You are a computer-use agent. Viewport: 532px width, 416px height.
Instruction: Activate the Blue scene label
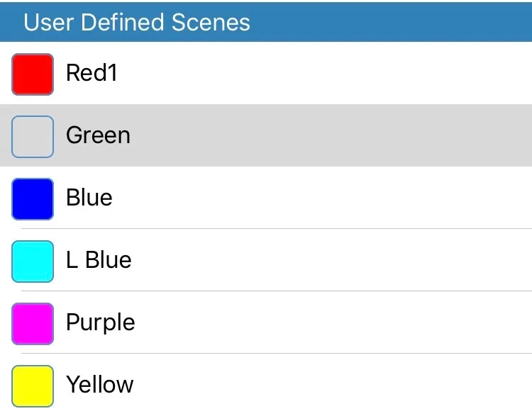(89, 198)
